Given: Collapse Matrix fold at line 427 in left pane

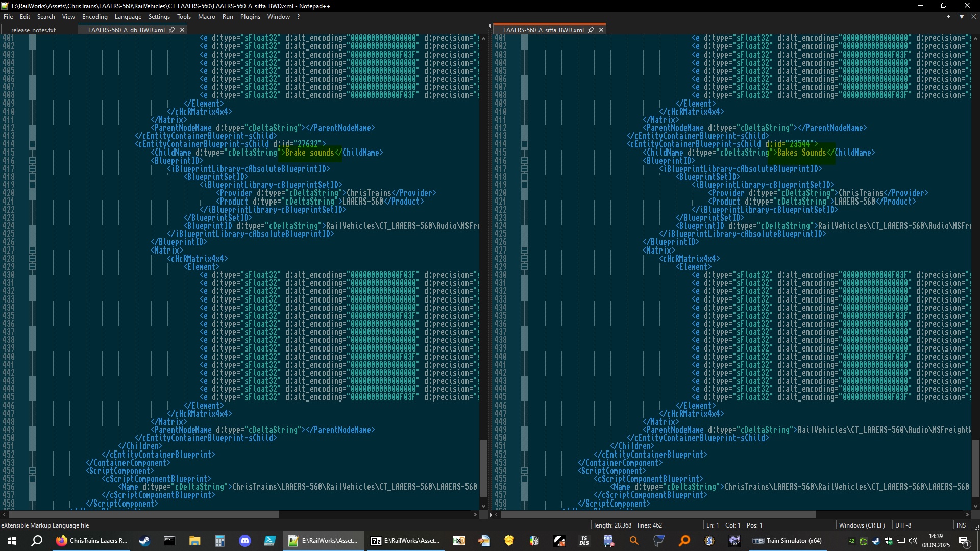Looking at the screenshot, I should 33,251.
